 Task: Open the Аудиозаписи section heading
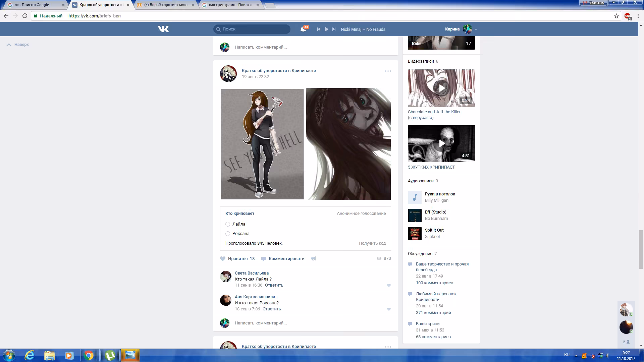tap(421, 181)
